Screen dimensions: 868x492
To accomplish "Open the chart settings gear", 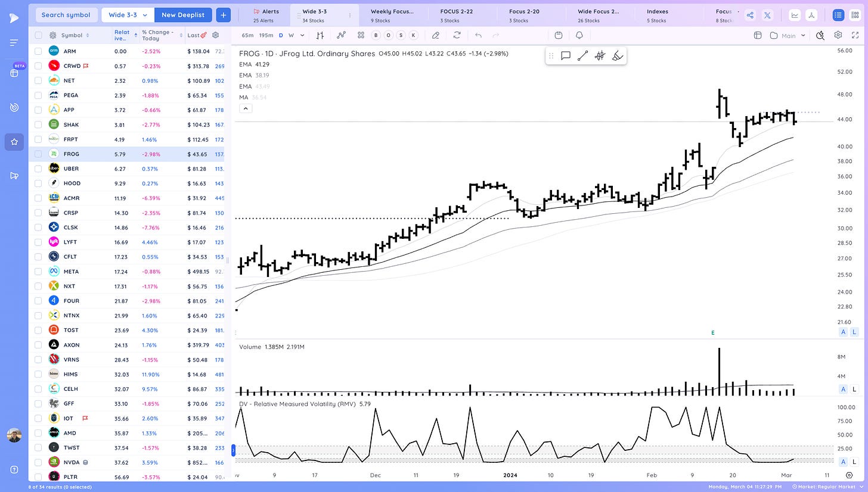I will click(x=838, y=35).
